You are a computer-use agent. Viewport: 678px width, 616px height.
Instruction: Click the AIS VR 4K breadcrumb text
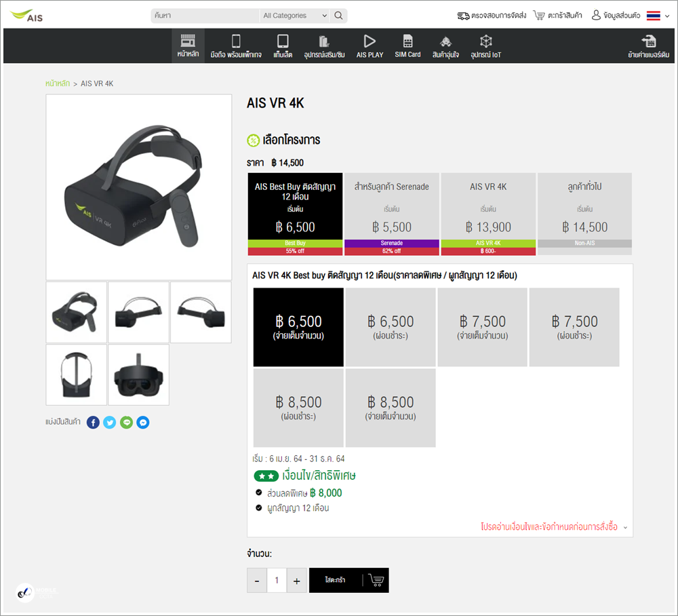pyautogui.click(x=97, y=83)
